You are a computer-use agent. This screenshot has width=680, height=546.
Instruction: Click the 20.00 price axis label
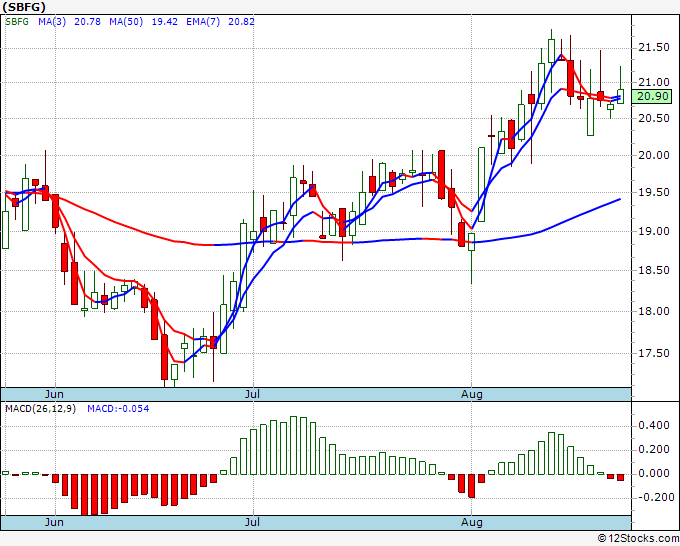tap(654, 155)
